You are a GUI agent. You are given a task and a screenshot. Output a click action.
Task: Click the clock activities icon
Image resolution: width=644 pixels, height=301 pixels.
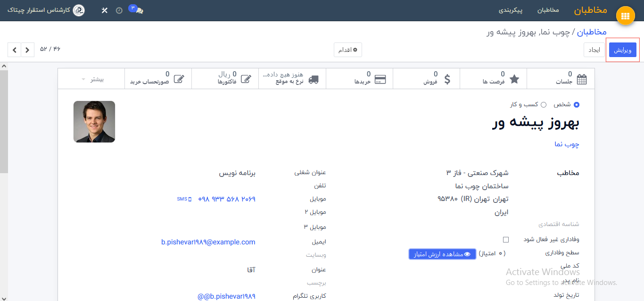click(119, 10)
